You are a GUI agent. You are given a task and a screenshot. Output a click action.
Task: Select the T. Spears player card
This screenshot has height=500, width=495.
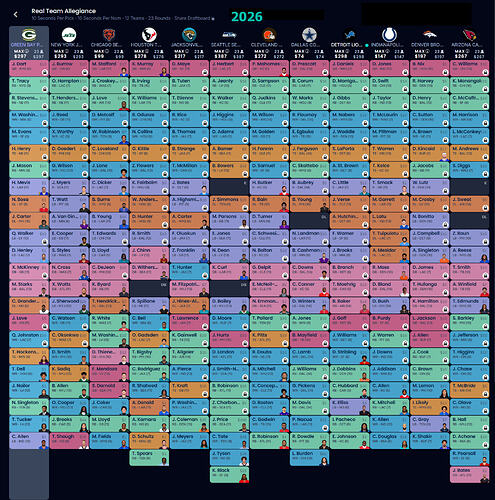tap(149, 458)
